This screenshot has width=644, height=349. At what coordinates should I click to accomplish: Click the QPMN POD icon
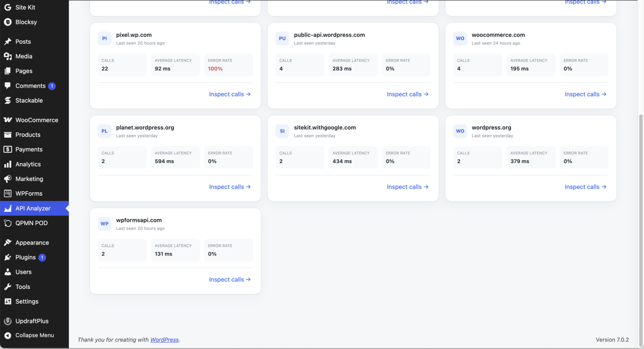[8, 223]
